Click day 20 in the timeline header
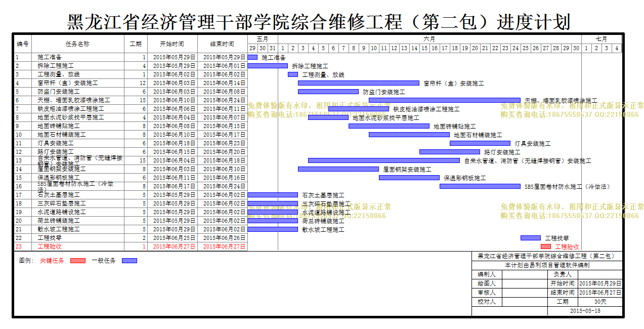This screenshot has height=329, width=644. 475,49
